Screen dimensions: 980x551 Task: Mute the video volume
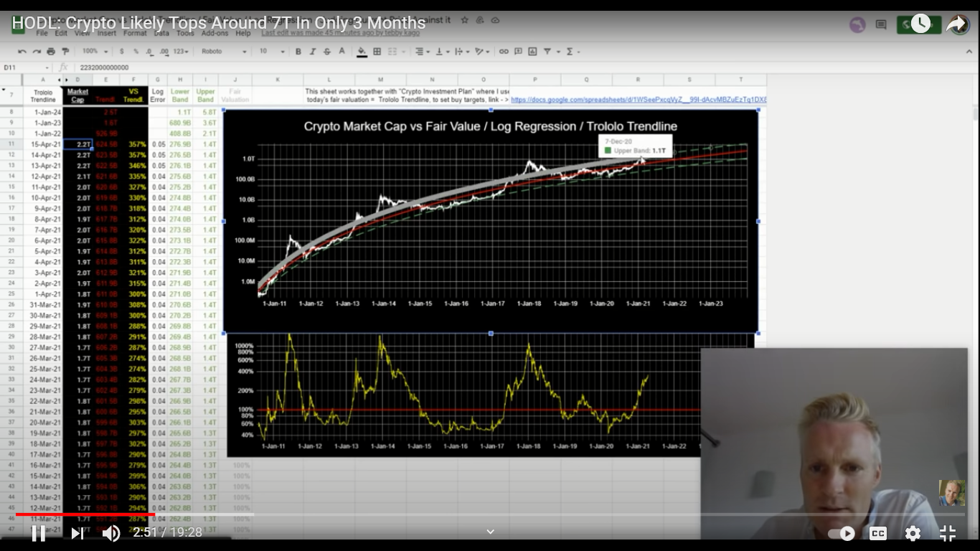tap(111, 532)
